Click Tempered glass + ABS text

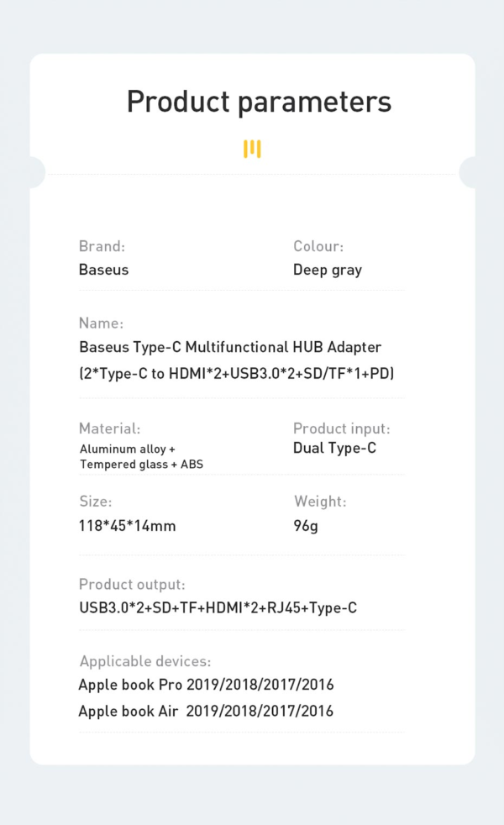tap(141, 465)
